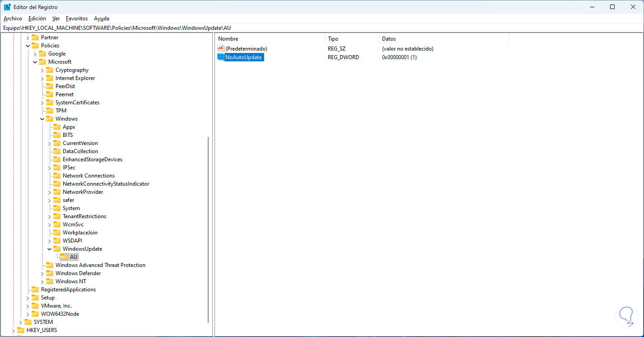Select the SYSTEM key
The width and height of the screenshot is (644, 337).
[43, 322]
